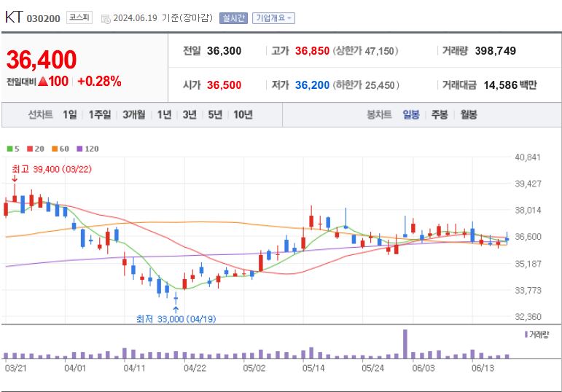The image size is (562, 392).
Task: Select the 3년 line chart tab
Action: coord(190,114)
